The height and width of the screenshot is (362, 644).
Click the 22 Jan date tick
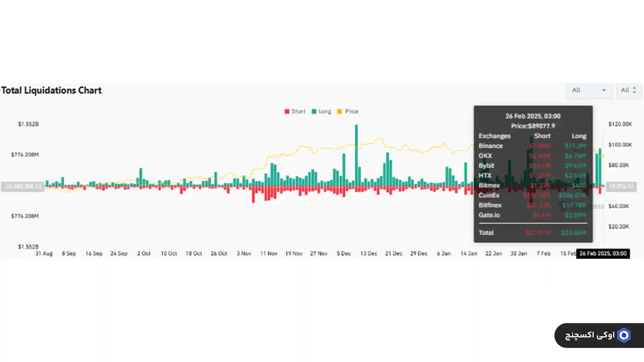[494, 253]
